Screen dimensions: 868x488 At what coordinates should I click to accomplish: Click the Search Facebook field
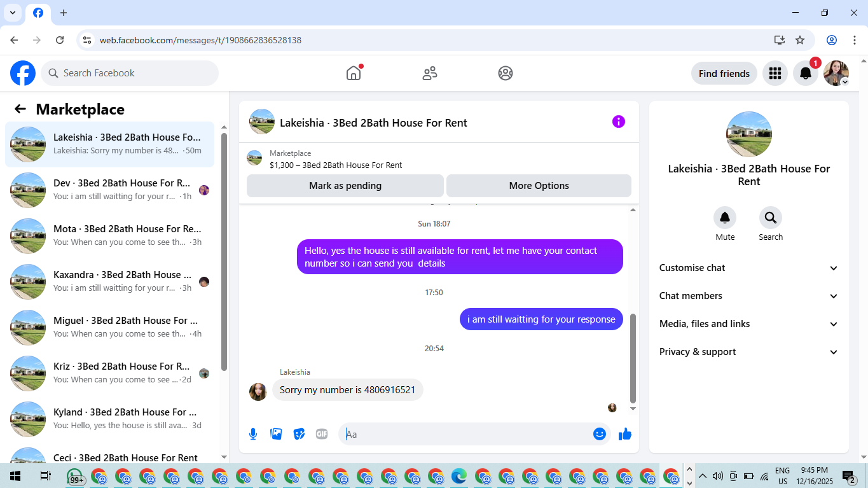click(x=130, y=73)
